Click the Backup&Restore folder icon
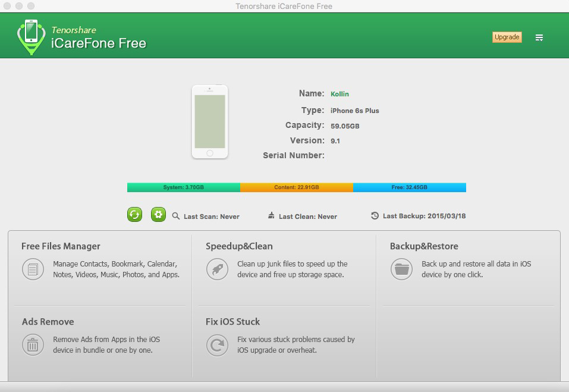The image size is (569, 392). (401, 269)
